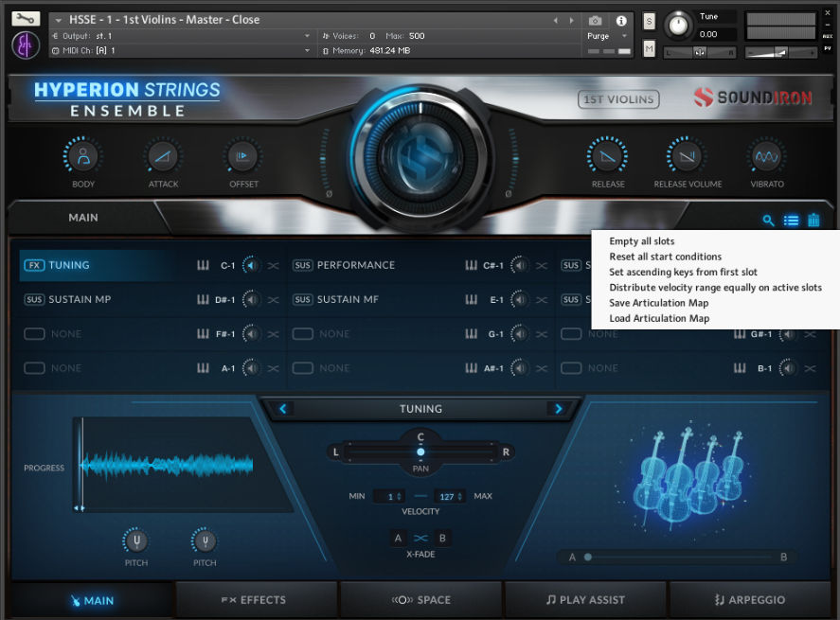This screenshot has height=620, width=840.
Task: Open the instrument info icon
Action: click(621, 20)
